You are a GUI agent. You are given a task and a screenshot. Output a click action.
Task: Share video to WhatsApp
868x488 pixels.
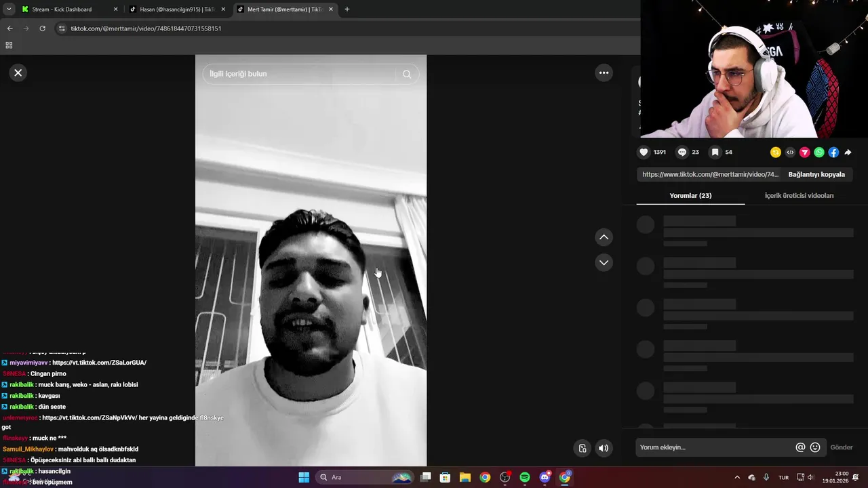(819, 152)
